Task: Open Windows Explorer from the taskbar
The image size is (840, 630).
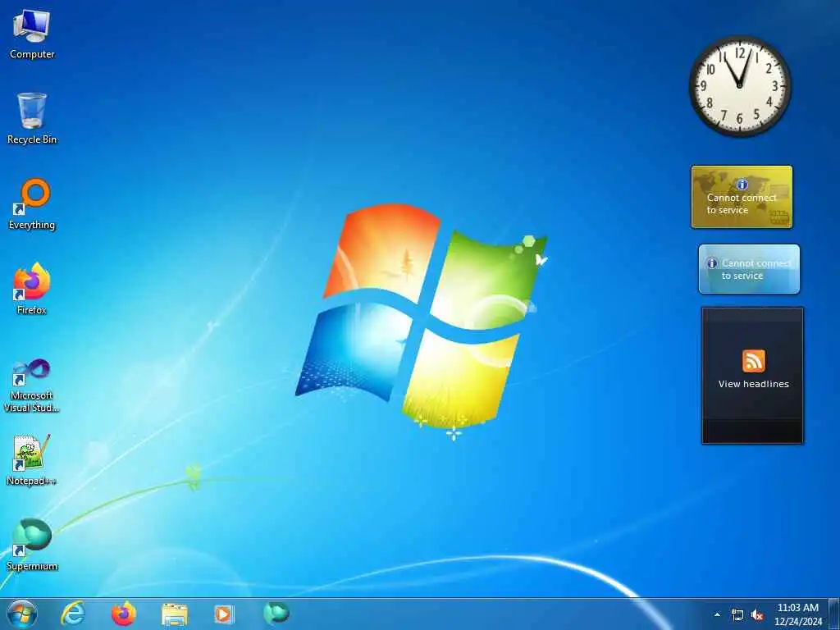Action: click(x=175, y=614)
